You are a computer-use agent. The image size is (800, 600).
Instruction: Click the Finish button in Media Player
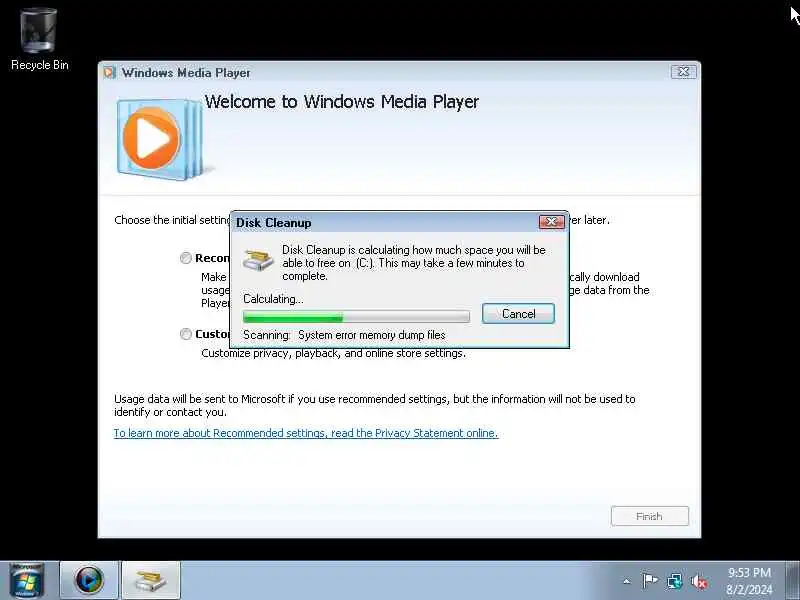tap(649, 516)
